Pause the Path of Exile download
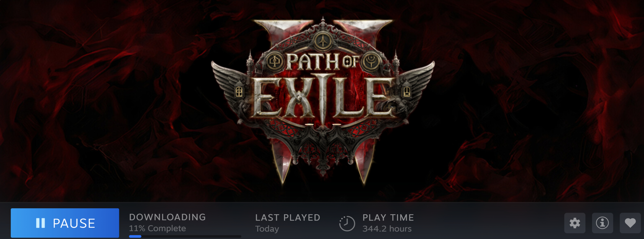Image resolution: width=644 pixels, height=239 pixels. [x=65, y=223]
